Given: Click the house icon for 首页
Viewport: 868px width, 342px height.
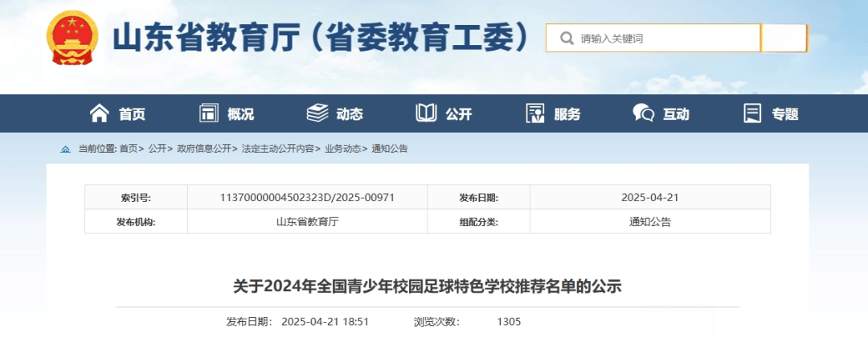Looking at the screenshot, I should click(x=100, y=113).
